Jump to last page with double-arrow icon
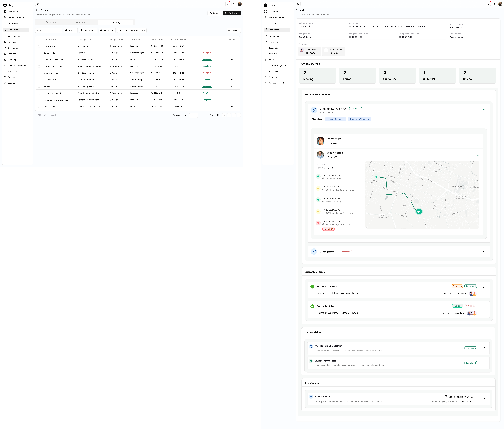This screenshot has width=504, height=429. click(239, 115)
